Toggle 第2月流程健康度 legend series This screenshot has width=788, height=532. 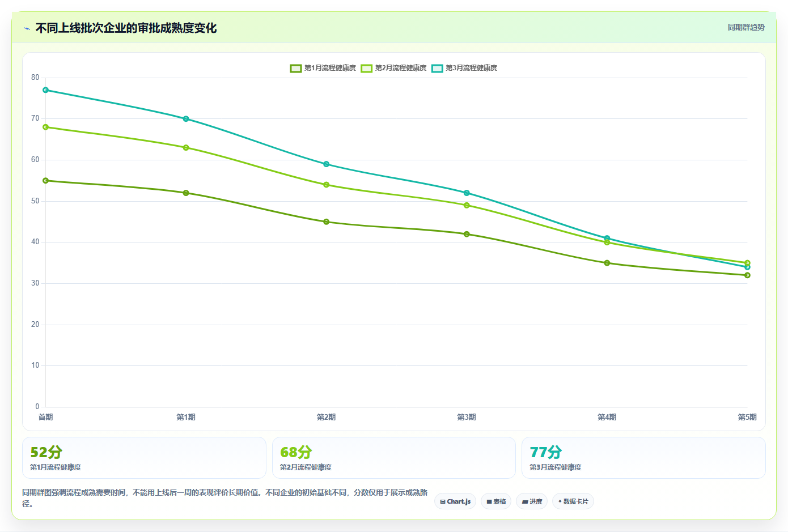click(394, 68)
